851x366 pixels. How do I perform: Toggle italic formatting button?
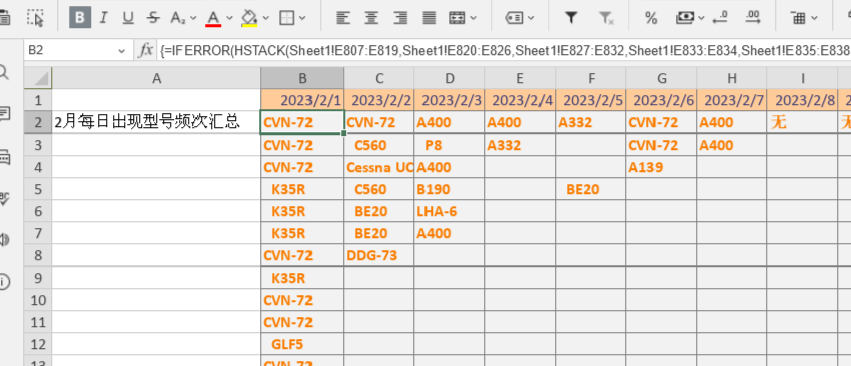[103, 18]
